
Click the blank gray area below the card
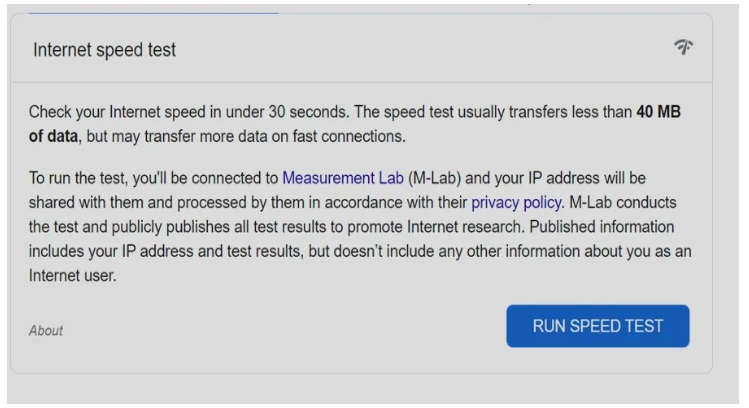360,390
